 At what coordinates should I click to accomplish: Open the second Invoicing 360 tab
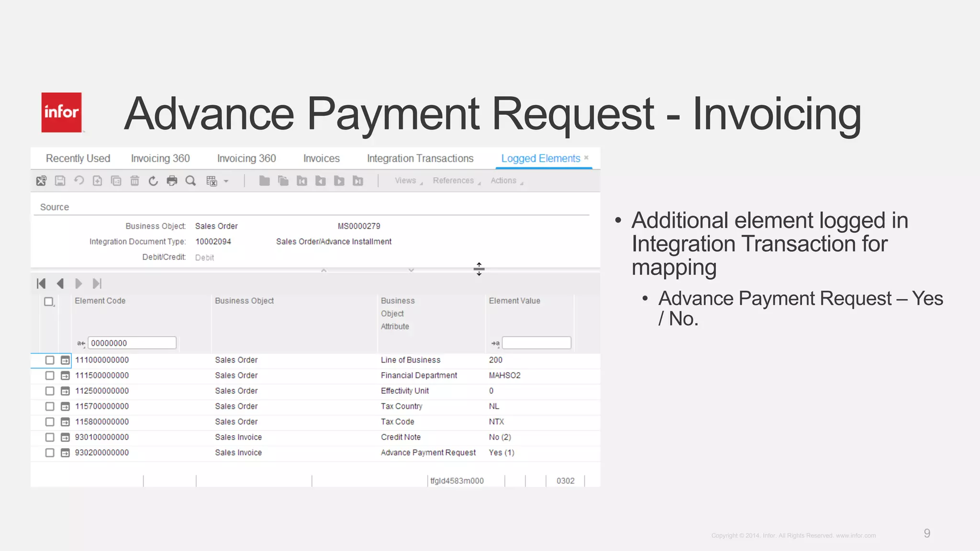click(246, 158)
